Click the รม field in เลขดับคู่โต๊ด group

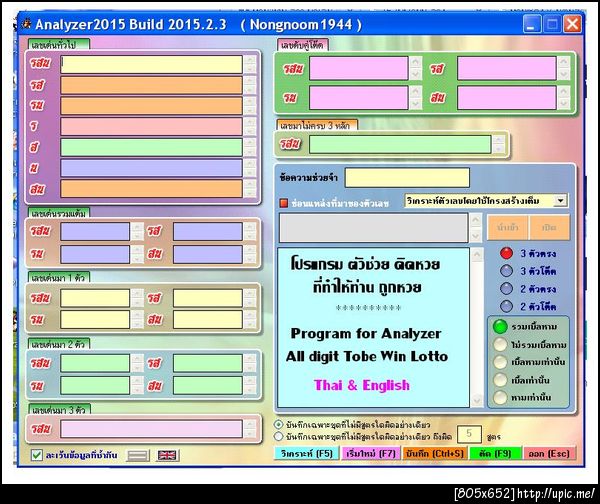pyautogui.click(x=359, y=98)
